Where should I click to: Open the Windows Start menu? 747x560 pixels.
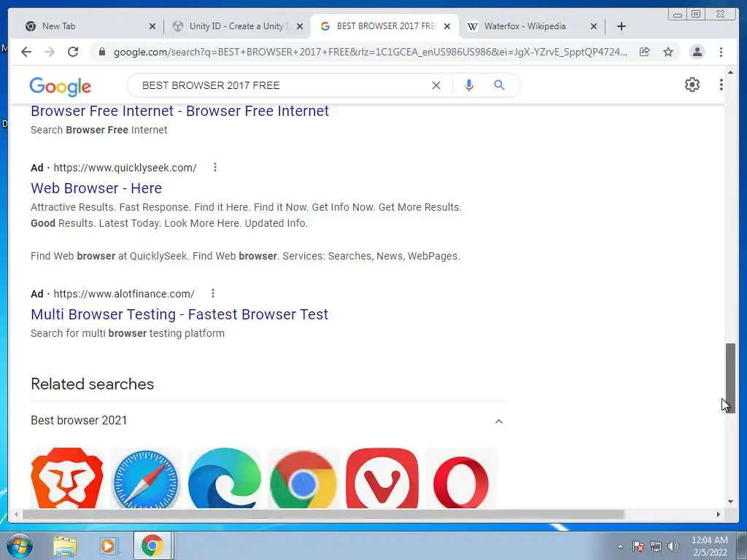point(19,545)
